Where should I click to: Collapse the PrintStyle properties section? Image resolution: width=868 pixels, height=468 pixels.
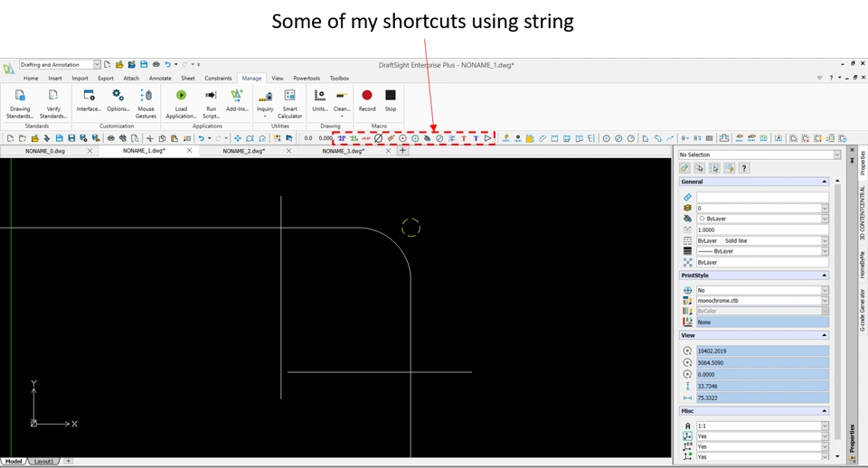[824, 275]
